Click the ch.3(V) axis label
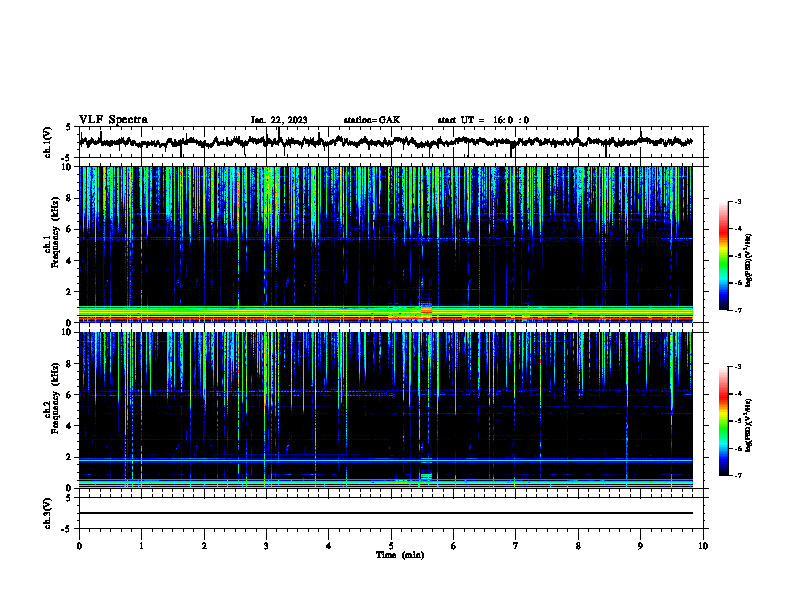The width and height of the screenshot is (792, 612). (x=47, y=513)
